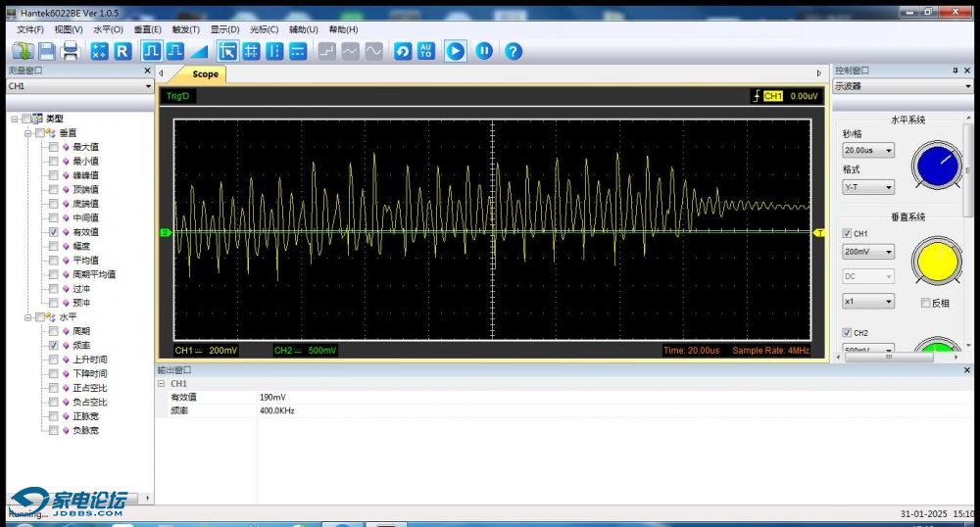Open the 文件(F) menu
980x527 pixels.
(x=30, y=29)
